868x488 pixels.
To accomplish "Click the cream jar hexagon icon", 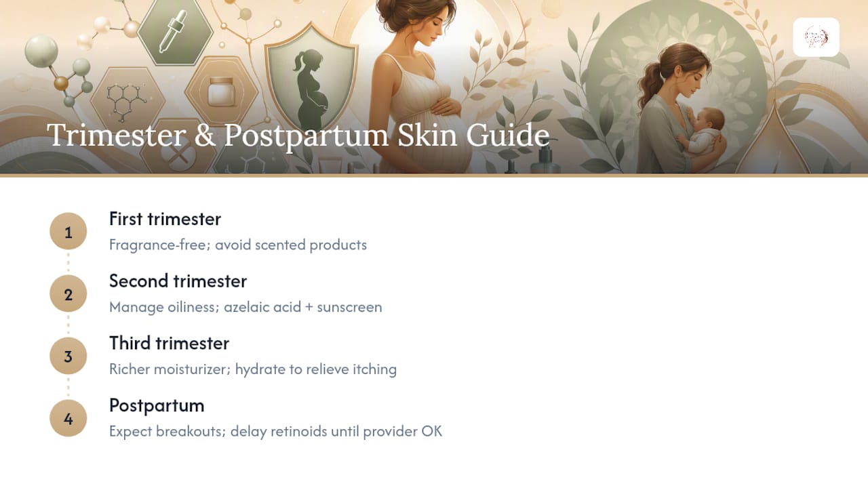I will (222, 91).
